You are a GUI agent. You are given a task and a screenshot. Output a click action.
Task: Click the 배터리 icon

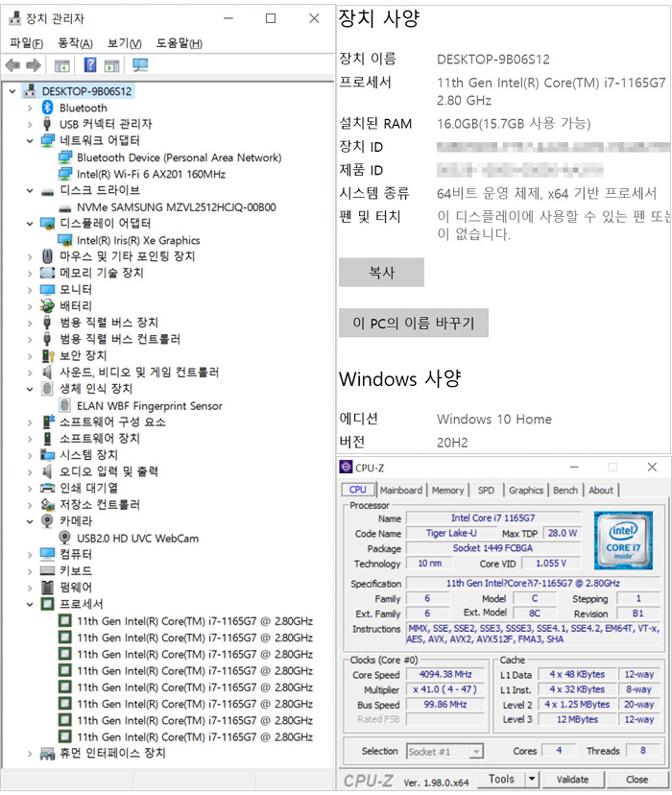(47, 305)
